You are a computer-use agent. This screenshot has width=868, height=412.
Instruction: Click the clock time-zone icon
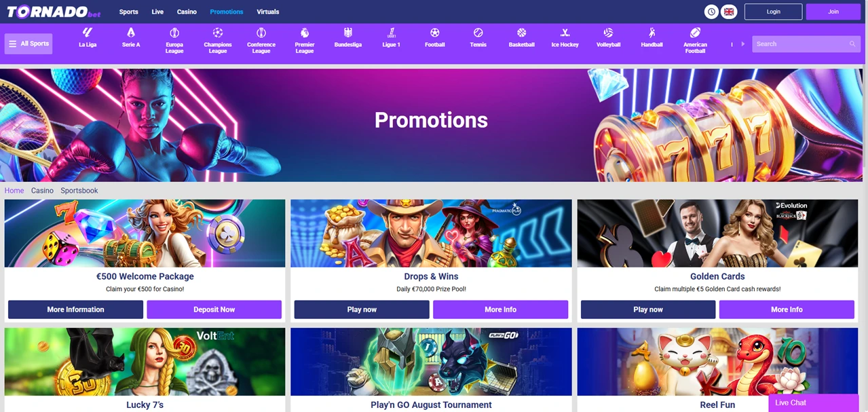tap(711, 12)
